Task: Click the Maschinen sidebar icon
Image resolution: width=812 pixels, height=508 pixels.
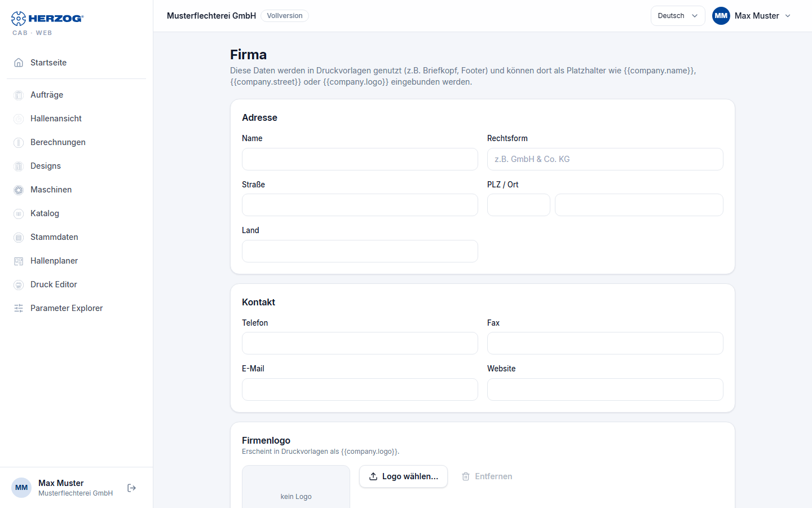Action: [19, 190]
